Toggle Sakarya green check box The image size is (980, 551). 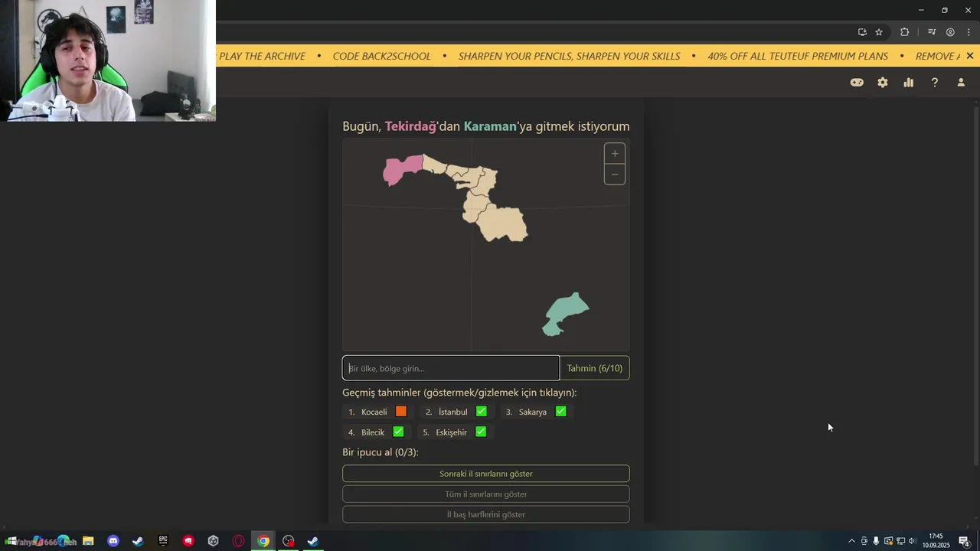[x=561, y=412]
